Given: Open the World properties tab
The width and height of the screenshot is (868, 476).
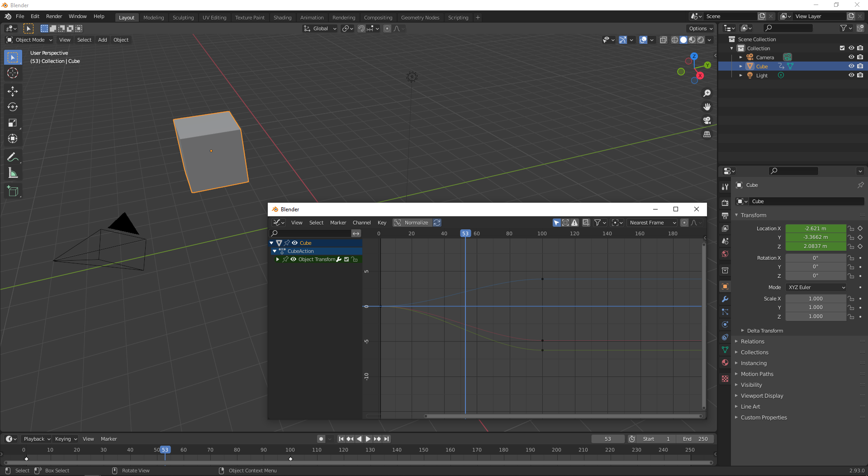Looking at the screenshot, I should click(x=725, y=254).
